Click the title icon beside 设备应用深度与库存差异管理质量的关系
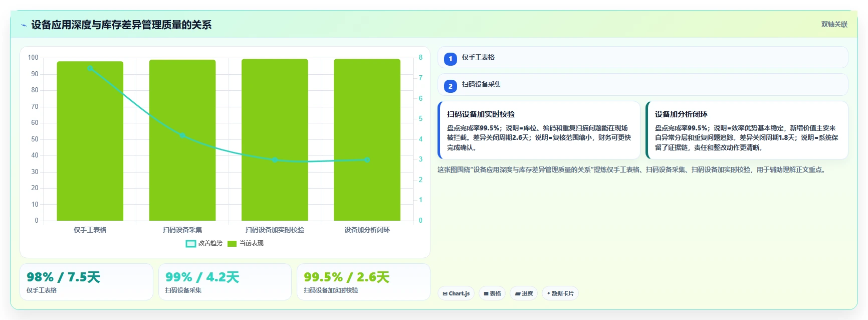868x320 pixels. pyautogui.click(x=24, y=25)
